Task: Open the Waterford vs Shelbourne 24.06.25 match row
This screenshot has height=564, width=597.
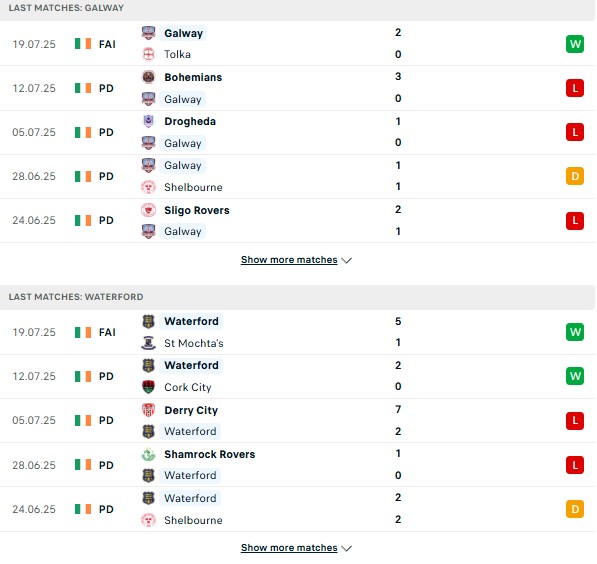Action: pyautogui.click(x=297, y=509)
